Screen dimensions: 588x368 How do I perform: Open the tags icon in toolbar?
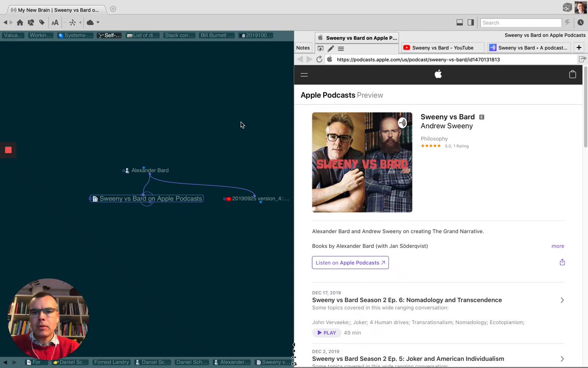click(42, 22)
